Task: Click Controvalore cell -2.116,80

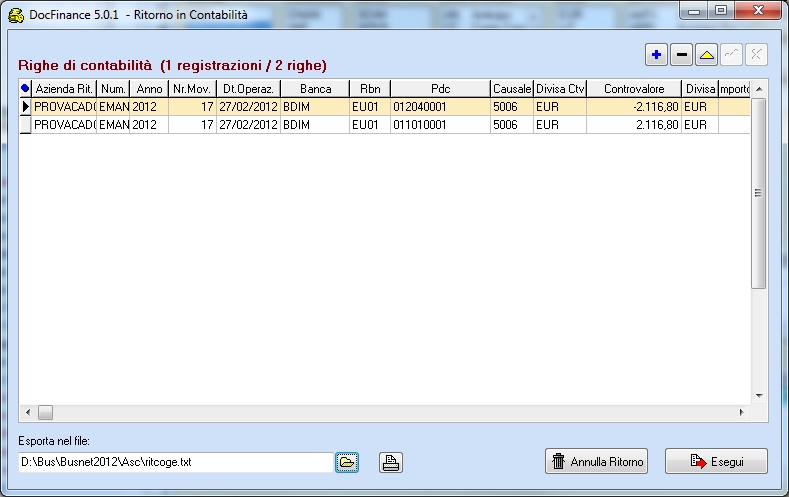Action: [x=634, y=107]
